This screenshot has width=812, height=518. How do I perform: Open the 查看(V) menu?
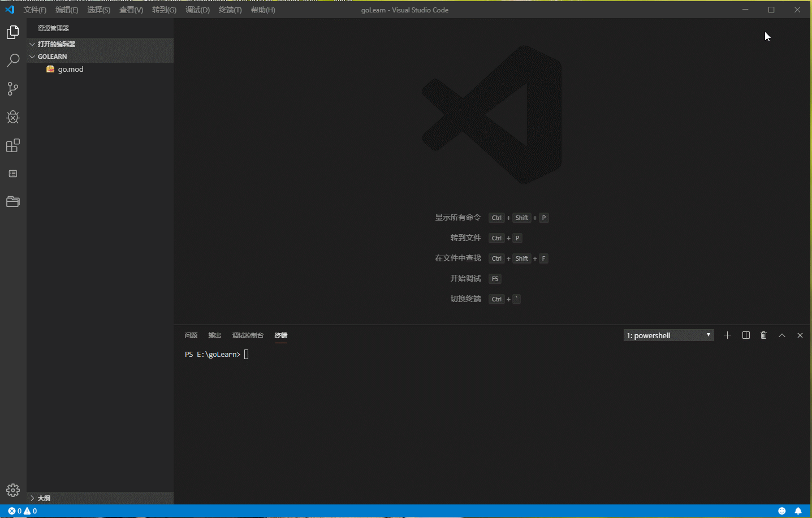pyautogui.click(x=131, y=10)
